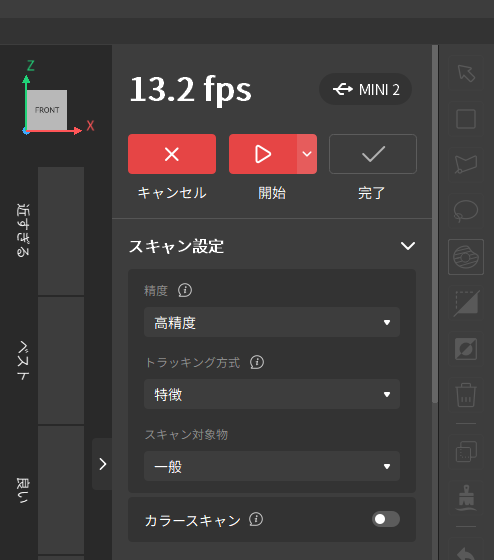Image resolution: width=494 pixels, height=560 pixels.
Task: Activate the lasso selection tool
Action: (466, 211)
